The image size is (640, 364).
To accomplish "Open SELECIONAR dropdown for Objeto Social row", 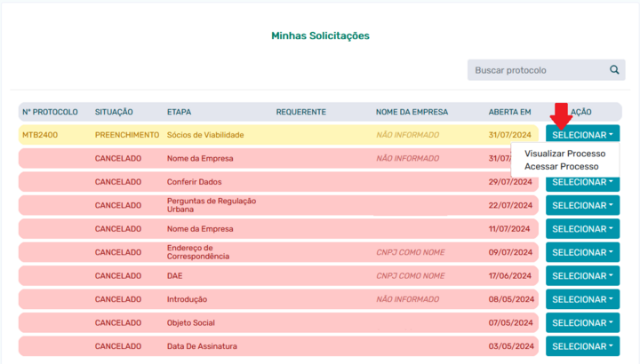I will (582, 323).
